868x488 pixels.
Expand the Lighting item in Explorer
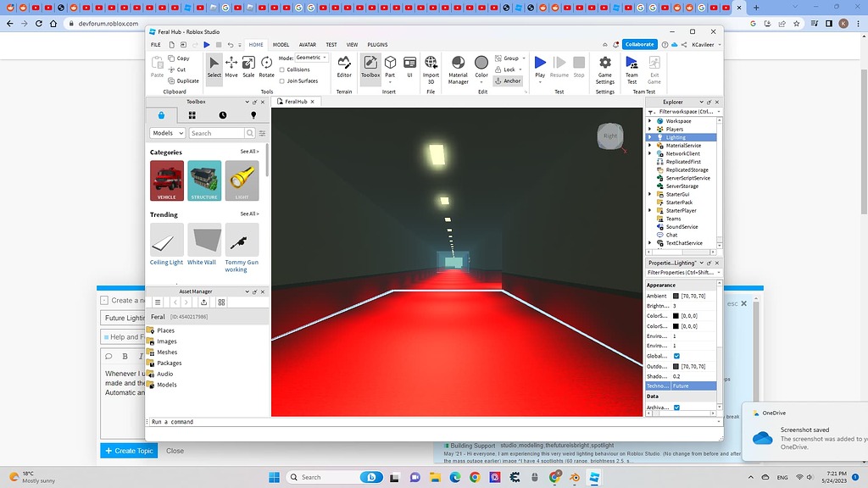(649, 136)
